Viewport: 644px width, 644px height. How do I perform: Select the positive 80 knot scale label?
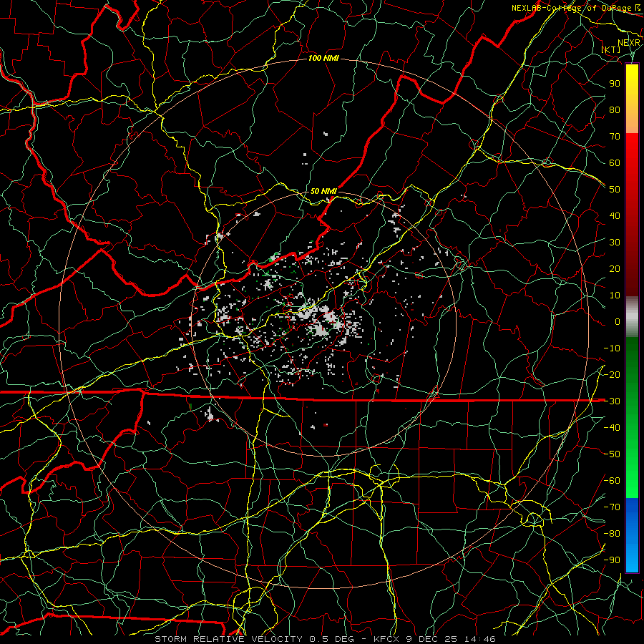coord(615,109)
